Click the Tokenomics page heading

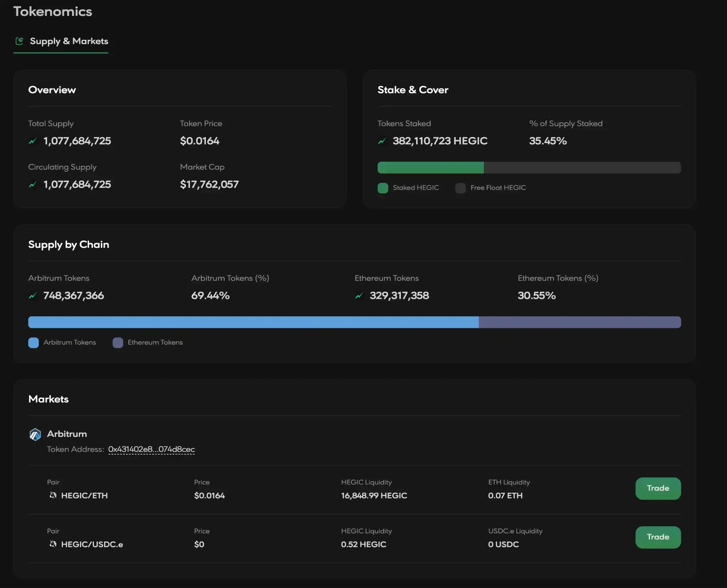53,11
